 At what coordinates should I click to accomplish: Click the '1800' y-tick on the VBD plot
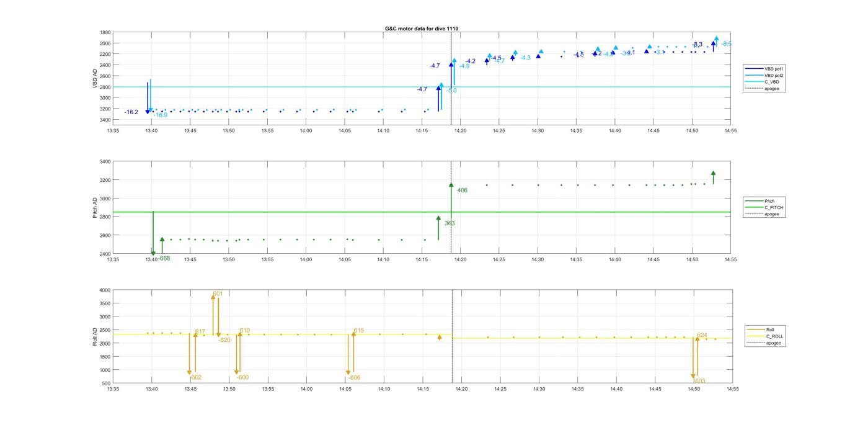[105, 33]
